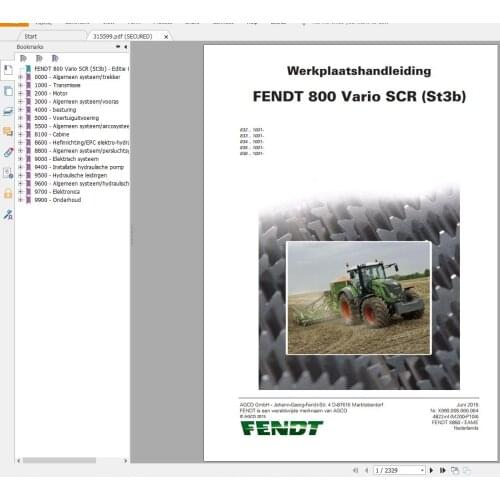Click the leftmost grey bookmark toolbar icon
500x500 pixels.
23,58
